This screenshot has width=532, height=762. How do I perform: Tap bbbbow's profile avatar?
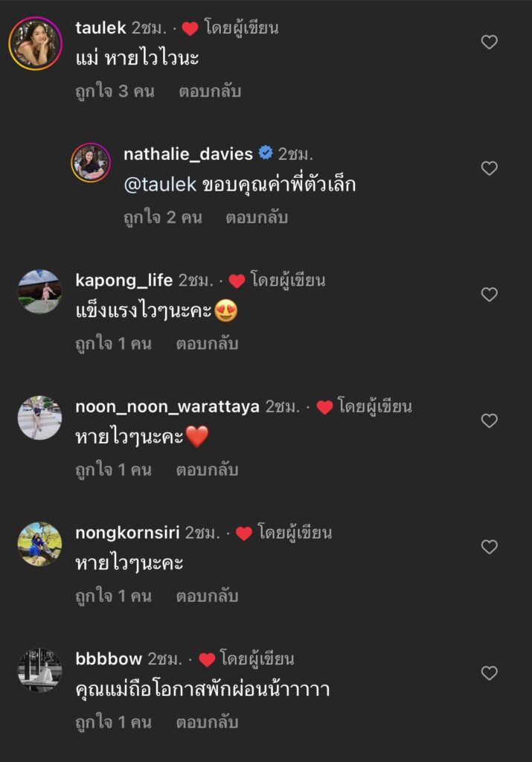point(39,670)
